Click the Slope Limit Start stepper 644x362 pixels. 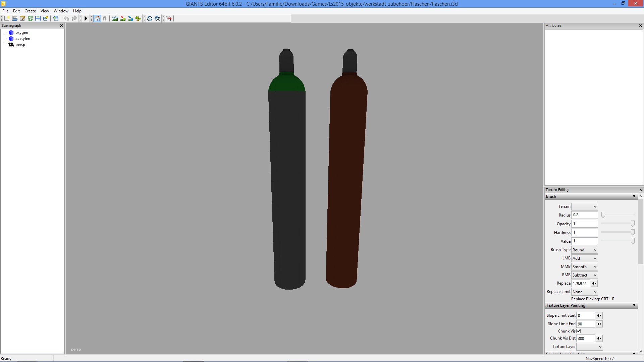point(599,315)
